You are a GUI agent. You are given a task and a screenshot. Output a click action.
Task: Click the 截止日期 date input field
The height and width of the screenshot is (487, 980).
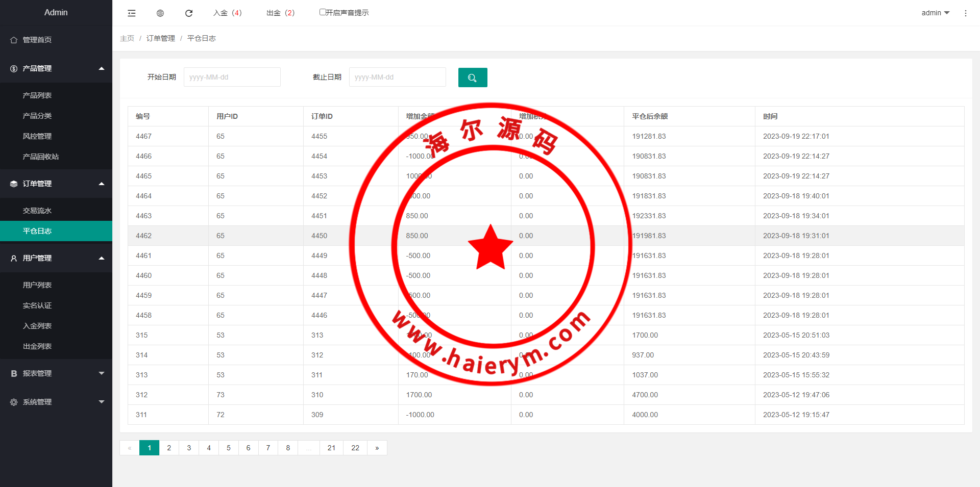397,77
